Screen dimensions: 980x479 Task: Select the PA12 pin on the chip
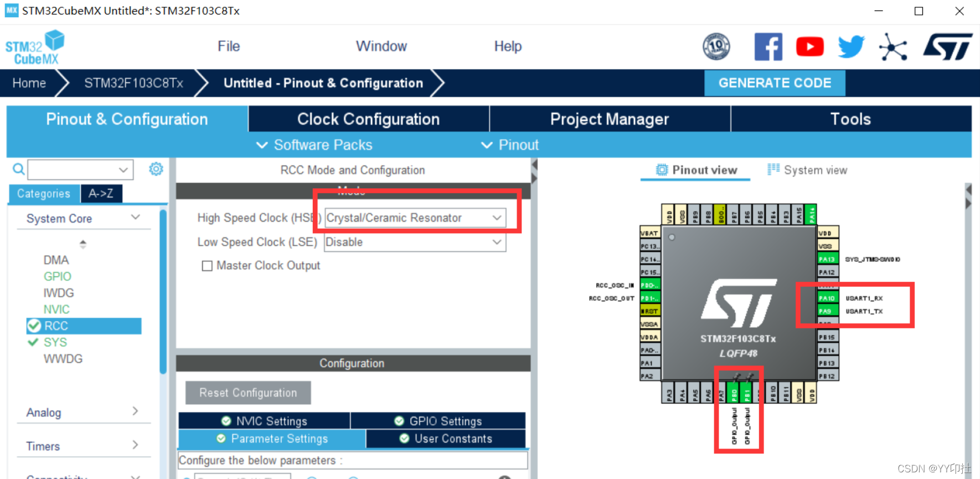(x=828, y=272)
